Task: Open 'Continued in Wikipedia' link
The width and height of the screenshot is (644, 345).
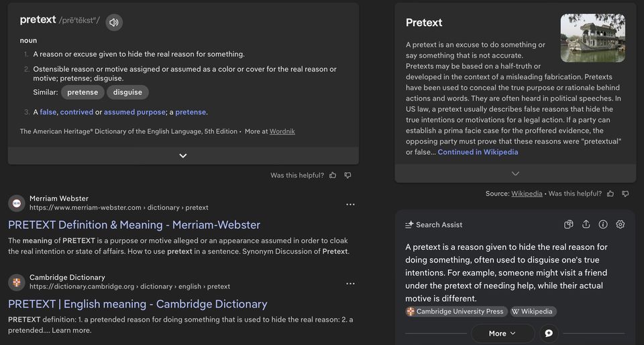Action: (x=478, y=152)
